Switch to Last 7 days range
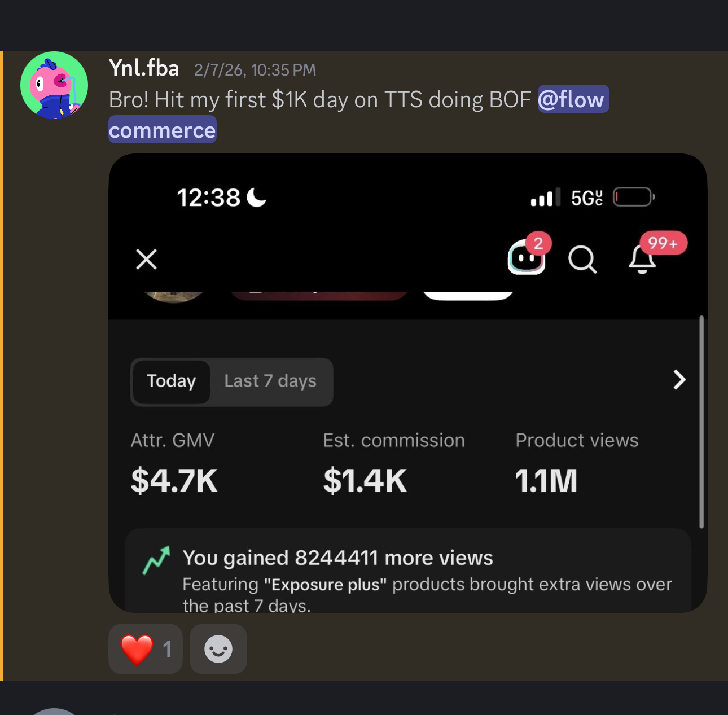The image size is (728, 715). point(270,381)
